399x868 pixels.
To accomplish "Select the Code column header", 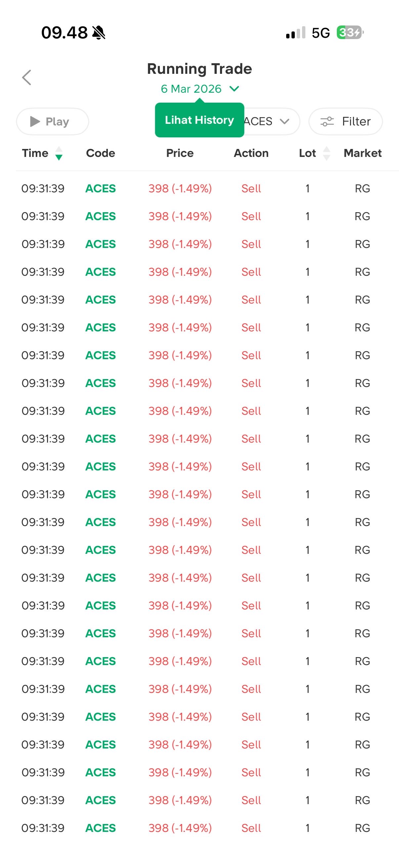I will 100,153.
